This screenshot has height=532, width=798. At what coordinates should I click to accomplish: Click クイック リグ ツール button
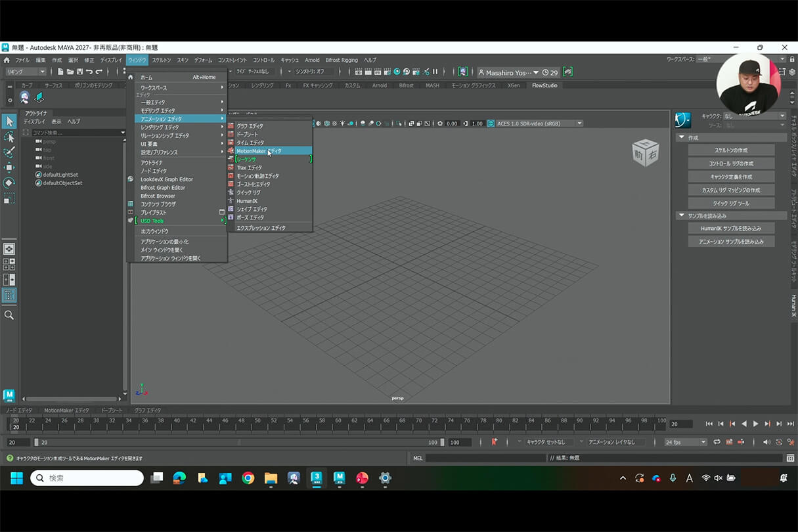pos(731,203)
